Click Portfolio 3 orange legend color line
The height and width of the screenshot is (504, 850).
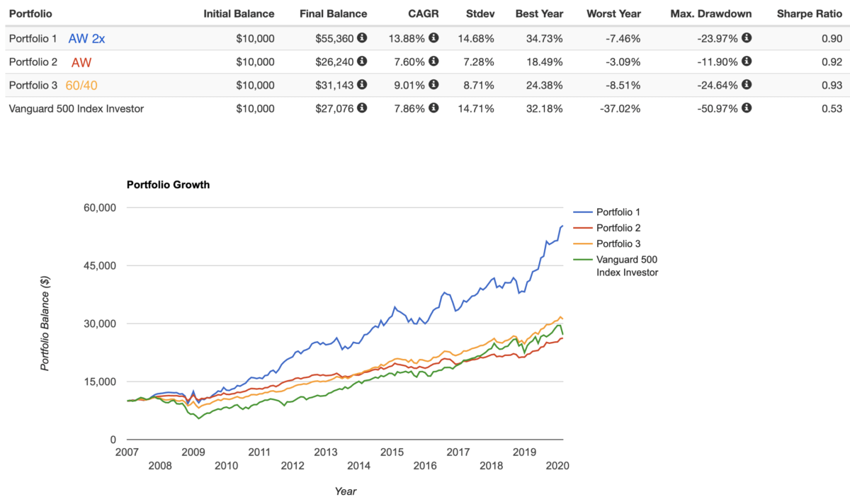tap(582, 244)
